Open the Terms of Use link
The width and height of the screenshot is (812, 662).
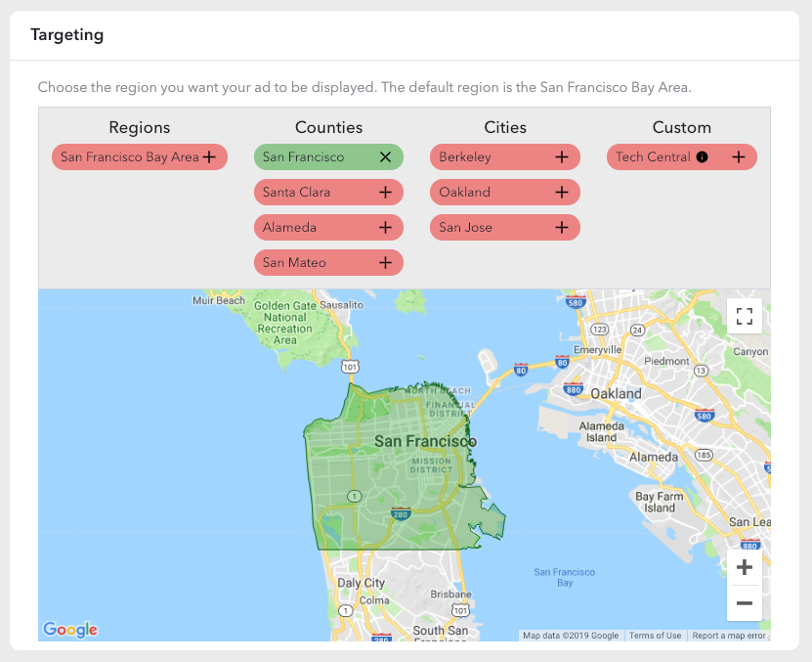tap(655, 636)
